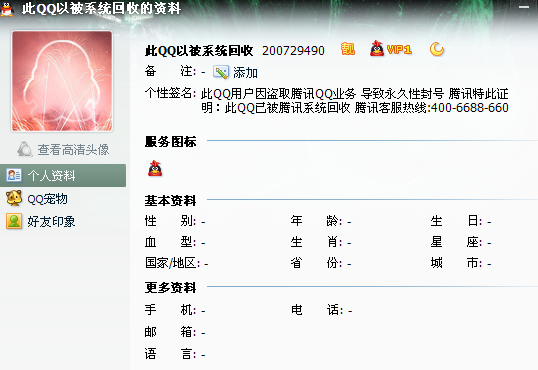The image size is (538, 370).
Task: Click the QQ number 200729490
Action: (293, 51)
